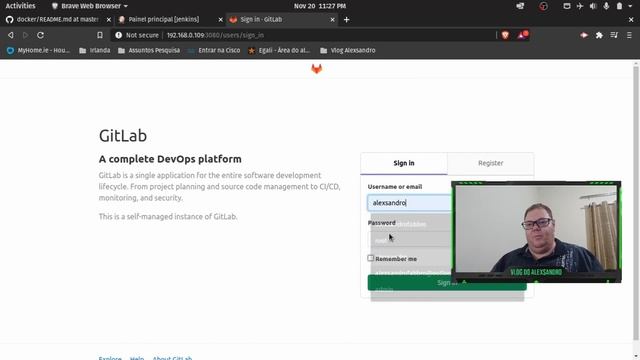This screenshot has height=360, width=640.
Task: Open the Brave hamburger menu
Action: coord(629,36)
